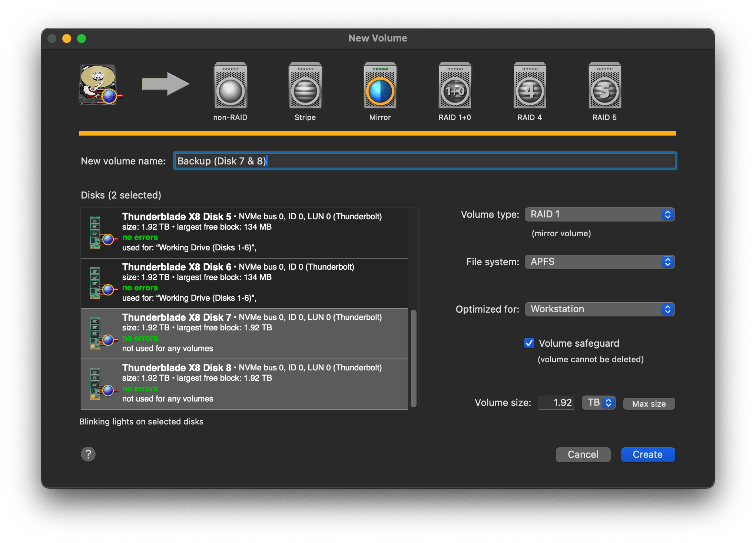Click the Max size button
Viewport: 756px width, 543px height.
649,404
